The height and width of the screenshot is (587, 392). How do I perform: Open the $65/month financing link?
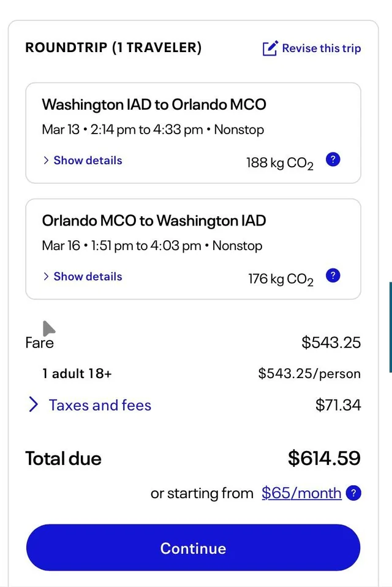pos(301,493)
